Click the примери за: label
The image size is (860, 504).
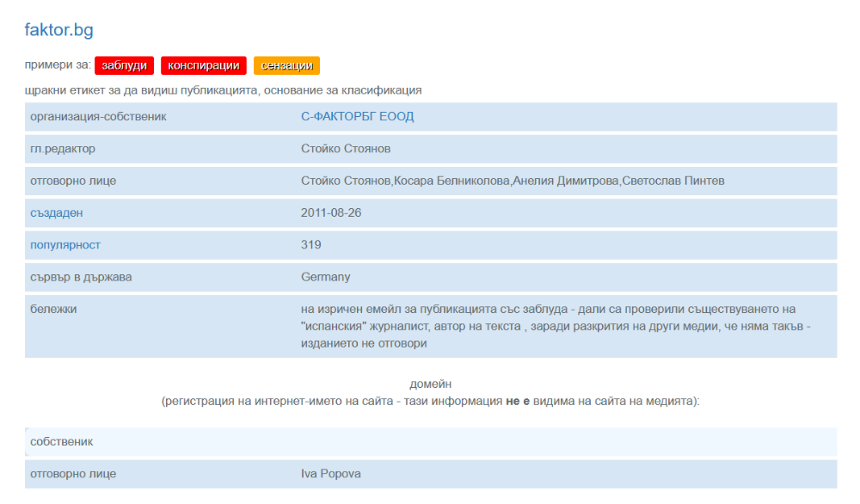tap(58, 65)
